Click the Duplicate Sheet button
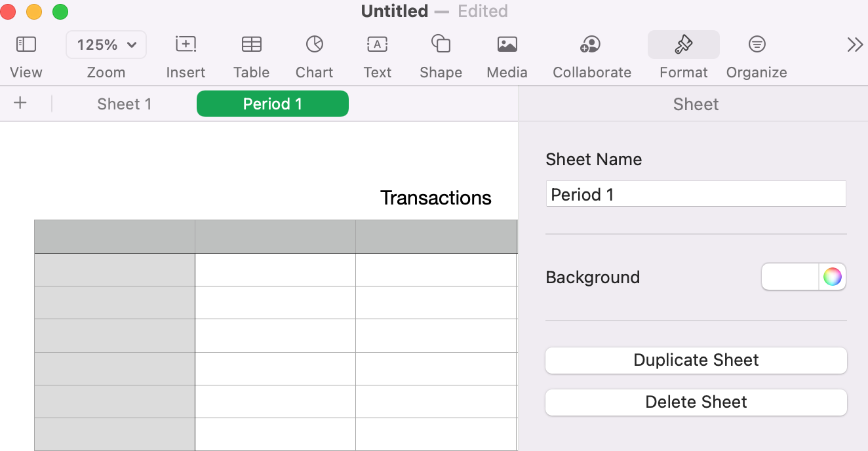 point(696,361)
